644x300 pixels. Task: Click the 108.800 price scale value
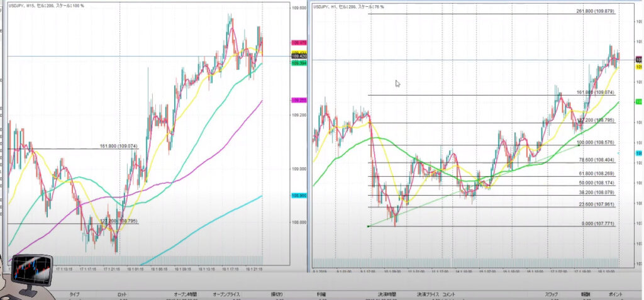299,223
